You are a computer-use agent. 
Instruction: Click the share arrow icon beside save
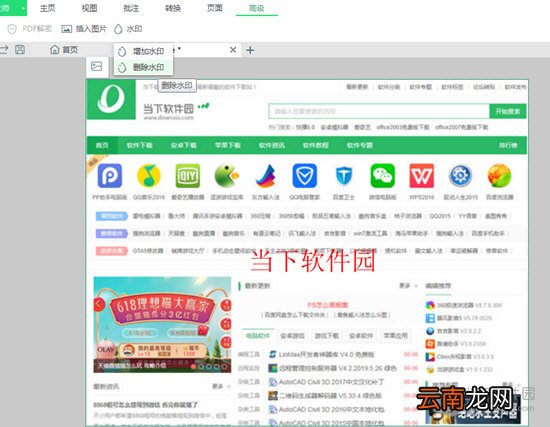[4, 49]
